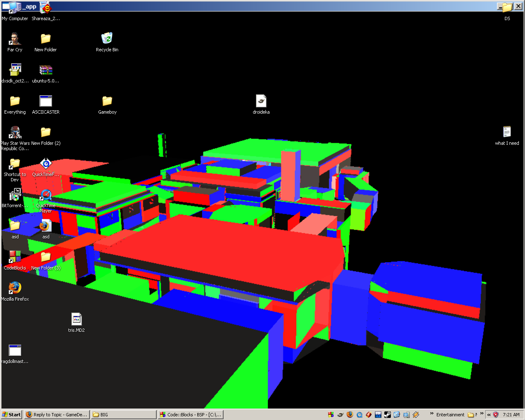The image size is (525, 420).
Task: Select Star Wars Republic Commando shortcut
Action: pyautogui.click(x=15, y=138)
